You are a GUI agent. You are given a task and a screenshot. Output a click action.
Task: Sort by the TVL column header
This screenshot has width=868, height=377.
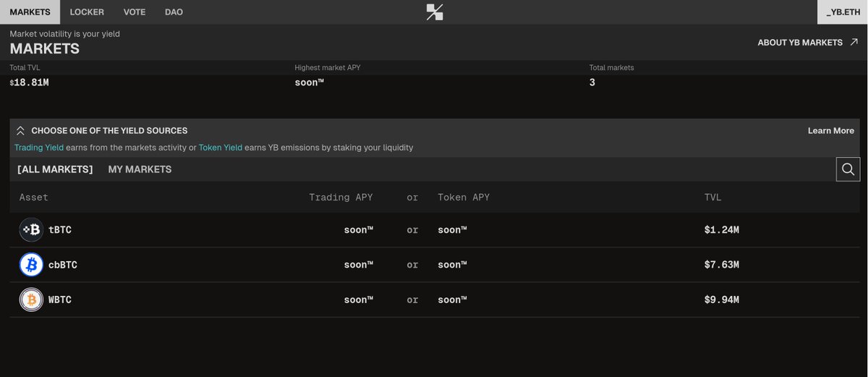[712, 197]
